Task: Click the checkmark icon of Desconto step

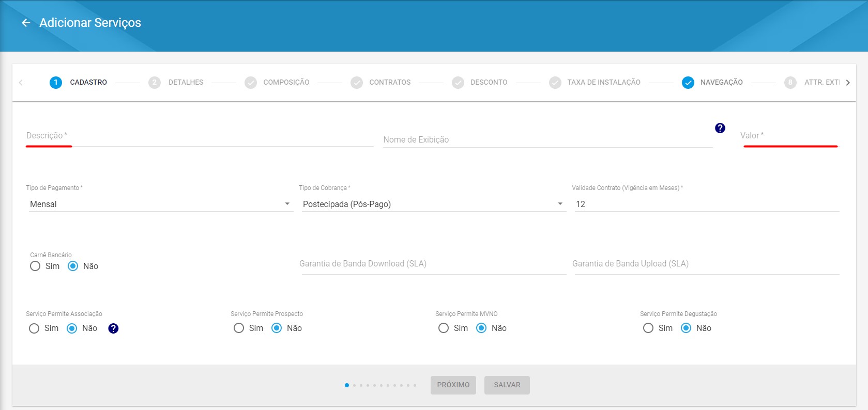Action: [458, 83]
